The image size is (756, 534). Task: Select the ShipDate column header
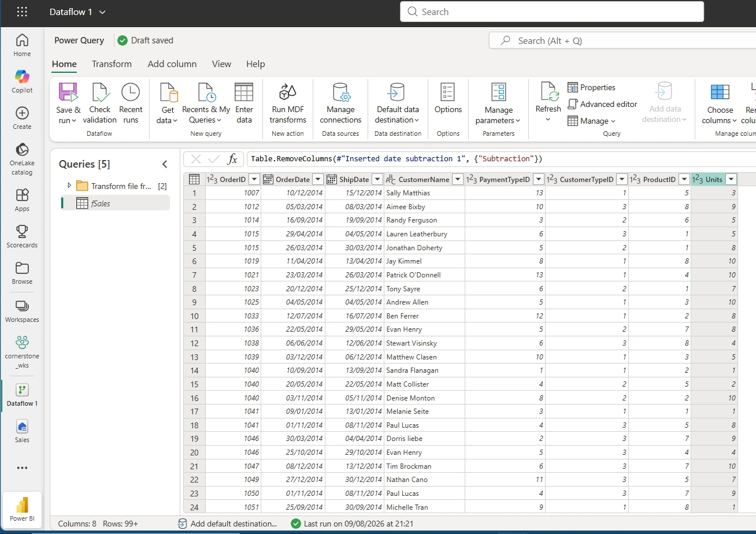point(354,179)
